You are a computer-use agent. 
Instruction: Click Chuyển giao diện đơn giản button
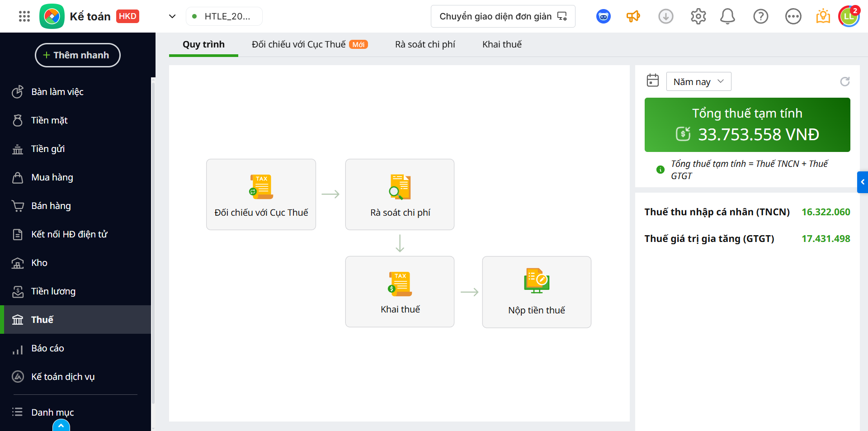[x=503, y=17]
